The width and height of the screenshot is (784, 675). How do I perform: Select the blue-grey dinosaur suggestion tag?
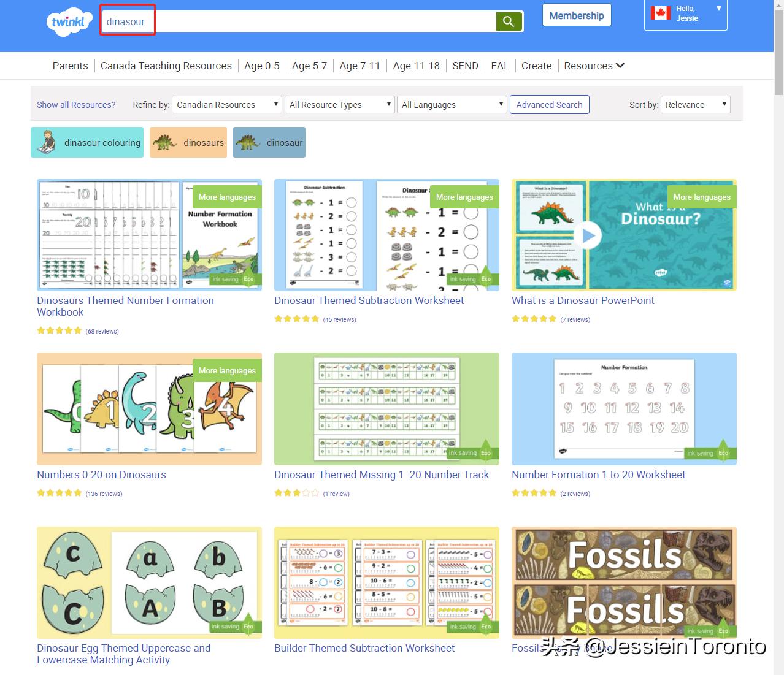269,142
